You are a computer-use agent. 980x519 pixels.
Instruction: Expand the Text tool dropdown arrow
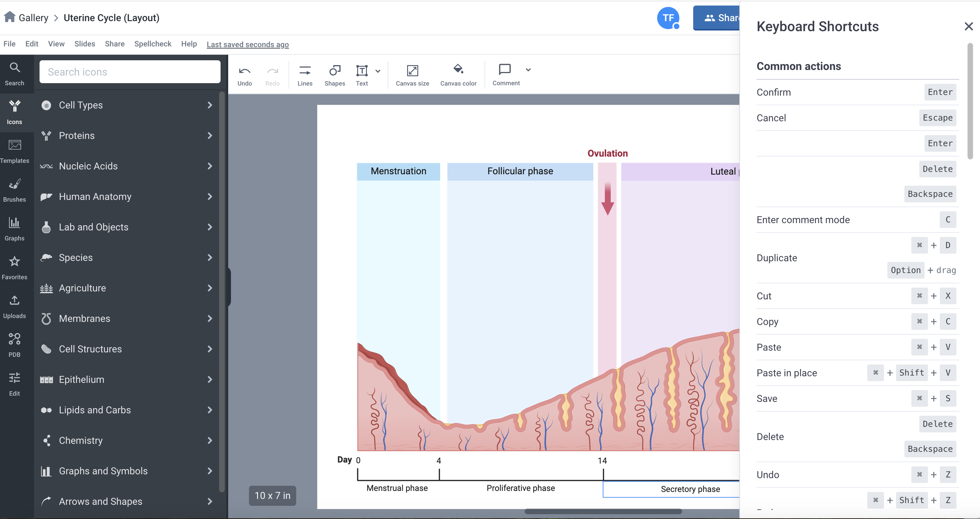pos(377,71)
